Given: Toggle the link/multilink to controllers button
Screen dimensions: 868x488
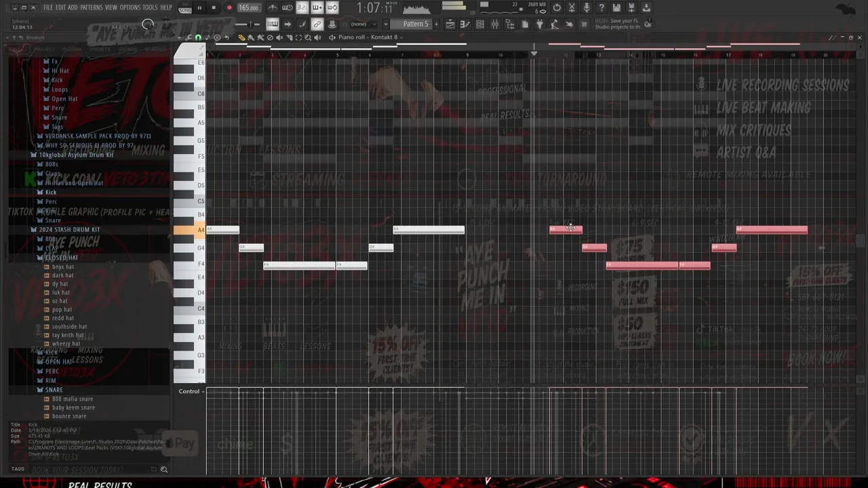Looking at the screenshot, I should [x=317, y=24].
